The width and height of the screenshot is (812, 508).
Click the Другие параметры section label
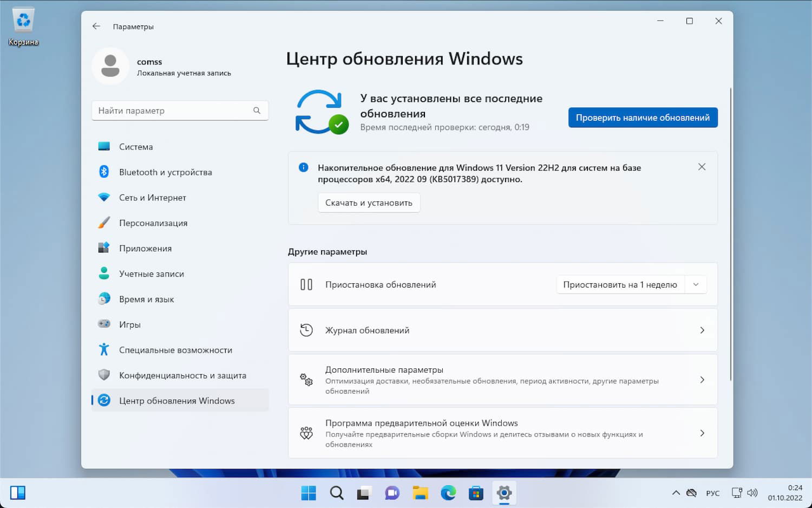coord(328,252)
